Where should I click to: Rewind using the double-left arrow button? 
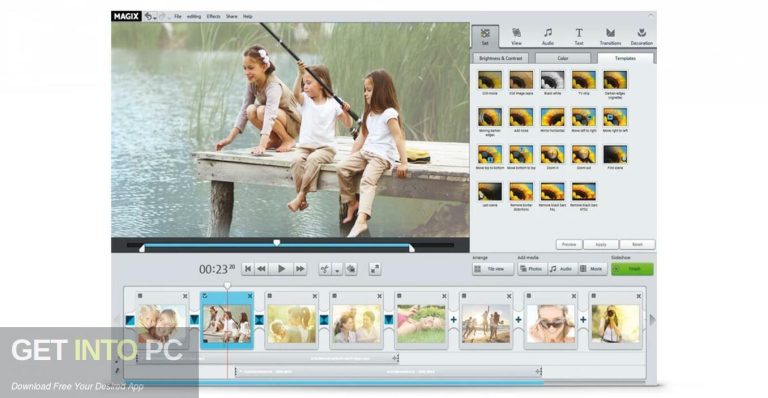[x=262, y=269]
